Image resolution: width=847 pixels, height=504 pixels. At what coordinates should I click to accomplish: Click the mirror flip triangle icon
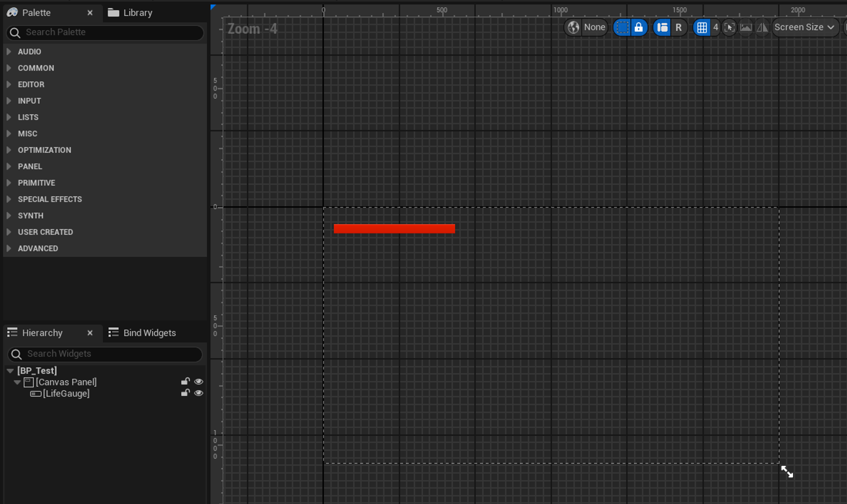tap(762, 28)
